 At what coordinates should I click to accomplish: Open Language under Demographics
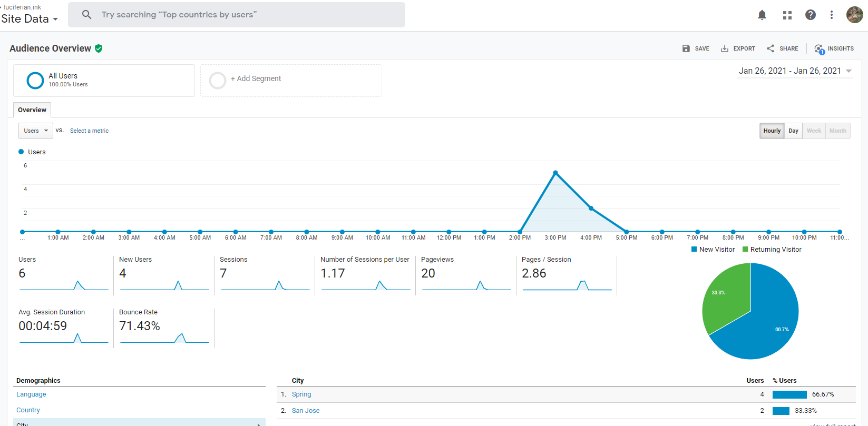click(31, 394)
